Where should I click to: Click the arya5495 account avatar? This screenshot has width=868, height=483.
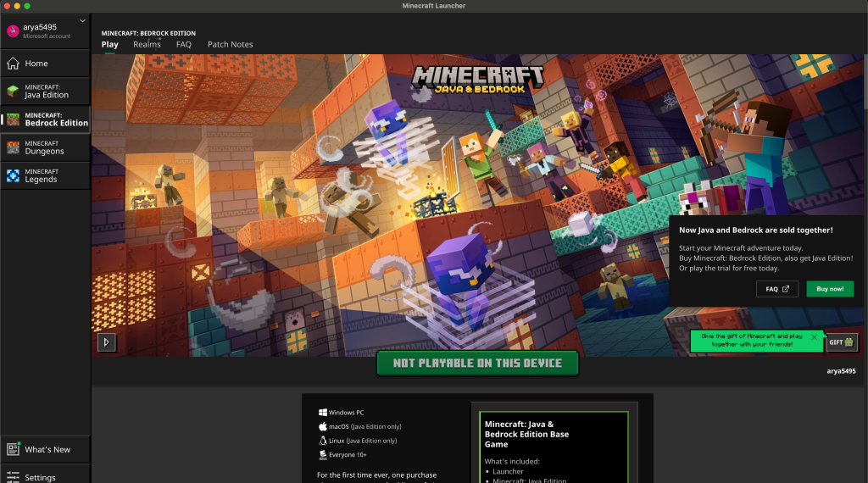(12, 31)
